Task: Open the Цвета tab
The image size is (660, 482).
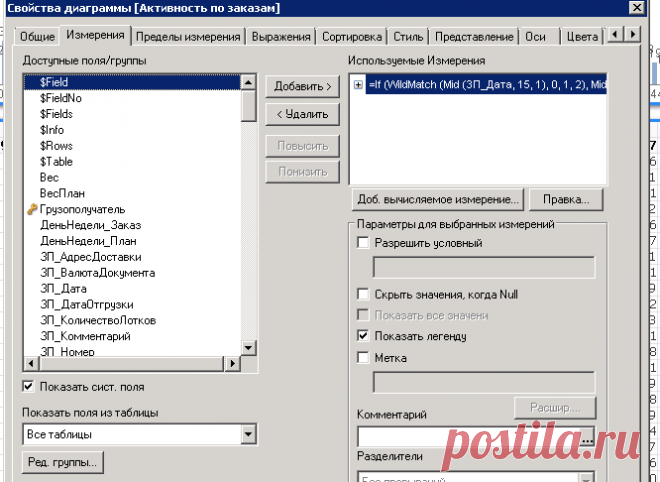Action: 582,37
